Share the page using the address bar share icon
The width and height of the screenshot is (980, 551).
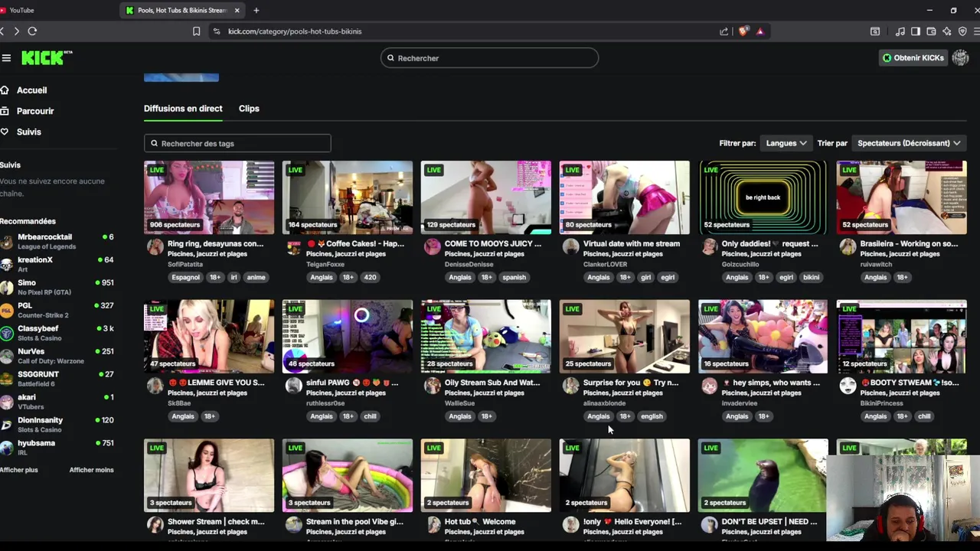point(724,31)
